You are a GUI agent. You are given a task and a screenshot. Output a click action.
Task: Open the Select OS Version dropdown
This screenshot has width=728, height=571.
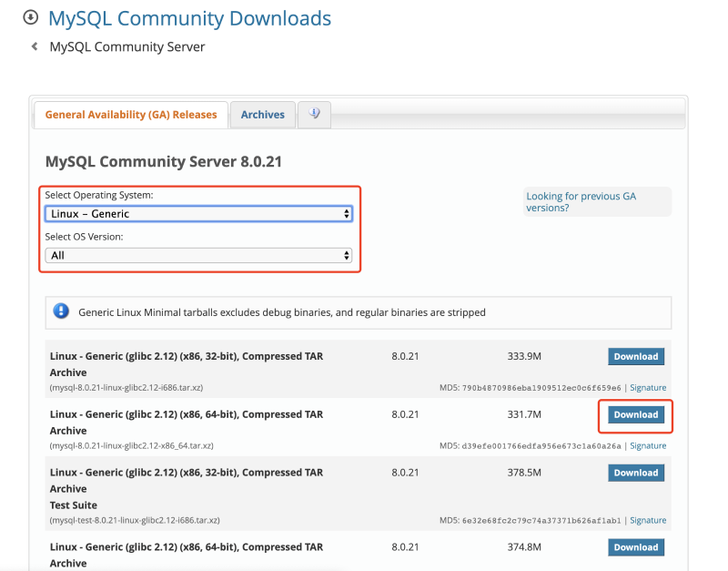(198, 256)
